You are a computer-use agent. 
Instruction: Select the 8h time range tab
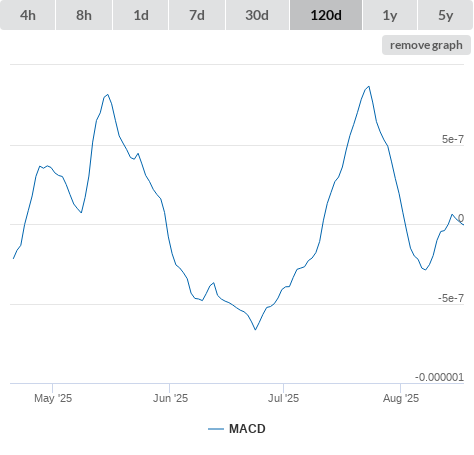84,15
